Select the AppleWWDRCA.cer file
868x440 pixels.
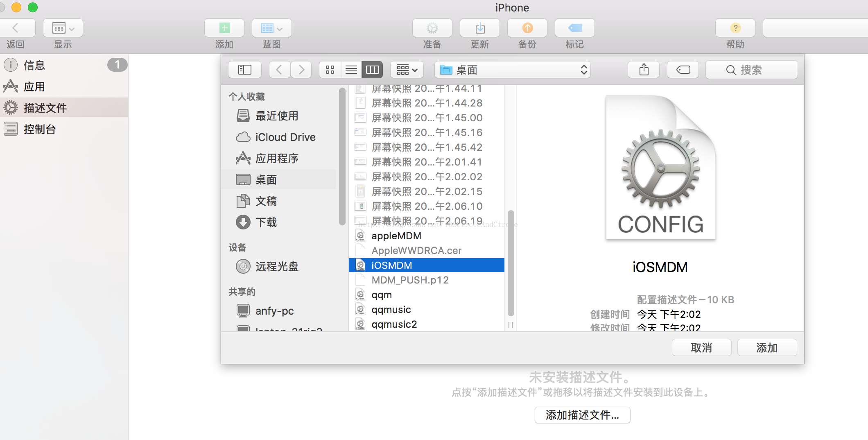pyautogui.click(x=427, y=251)
